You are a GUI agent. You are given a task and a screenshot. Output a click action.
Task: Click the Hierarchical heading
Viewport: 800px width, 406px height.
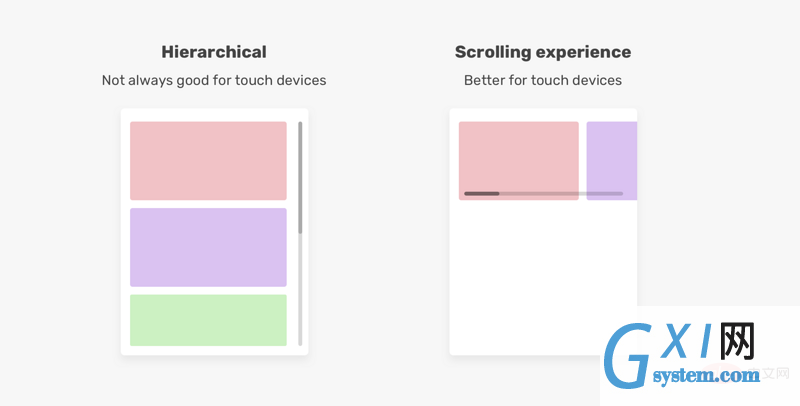click(214, 52)
